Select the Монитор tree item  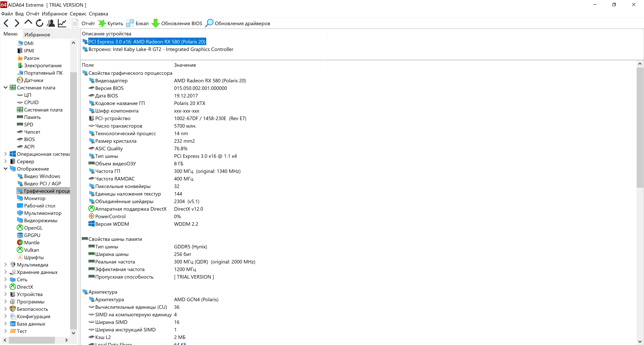click(31, 198)
